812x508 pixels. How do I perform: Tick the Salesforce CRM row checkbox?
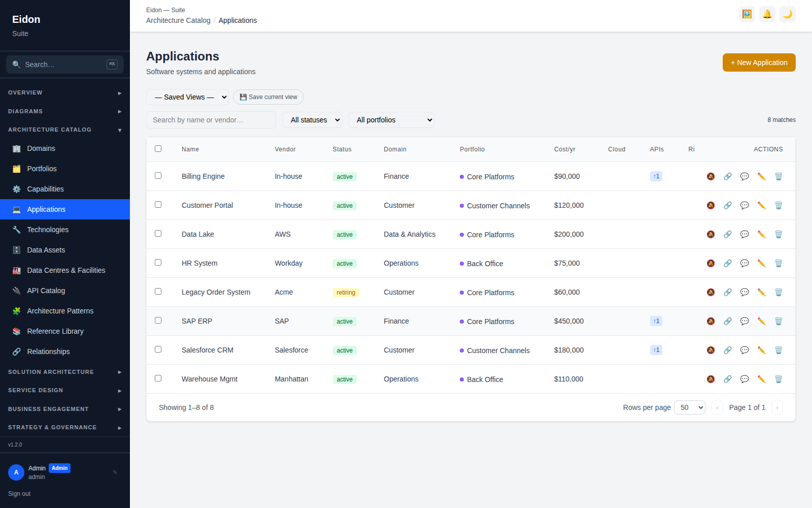click(158, 350)
